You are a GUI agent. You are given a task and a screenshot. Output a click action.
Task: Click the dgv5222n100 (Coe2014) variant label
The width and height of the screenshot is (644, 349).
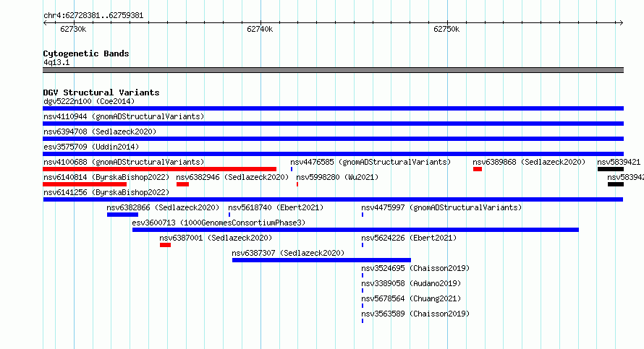point(89,101)
